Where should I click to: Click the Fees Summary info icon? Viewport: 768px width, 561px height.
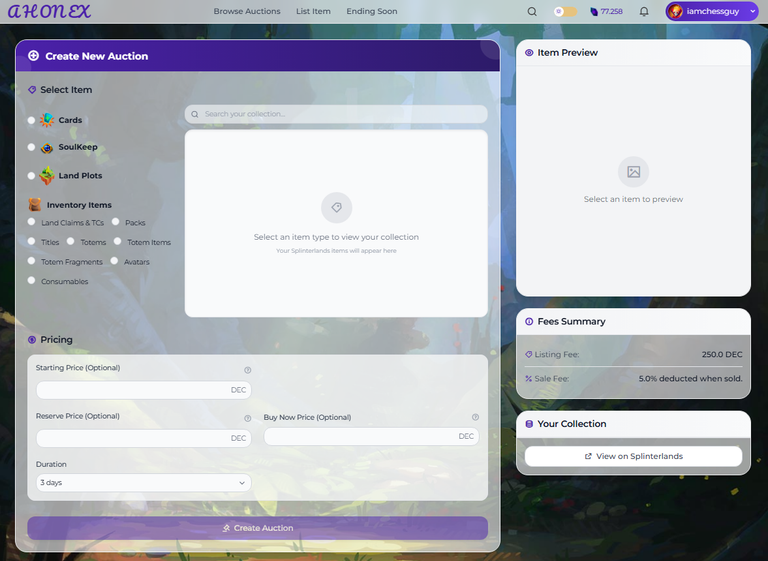(x=529, y=321)
